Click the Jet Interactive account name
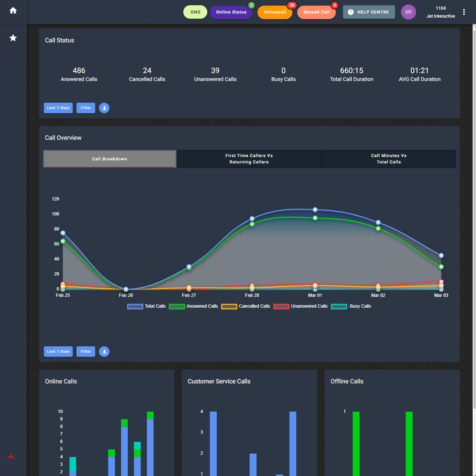The height and width of the screenshot is (476, 476). (x=441, y=16)
